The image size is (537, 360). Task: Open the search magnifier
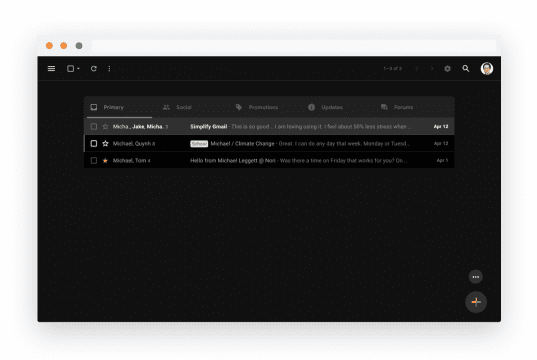click(466, 69)
